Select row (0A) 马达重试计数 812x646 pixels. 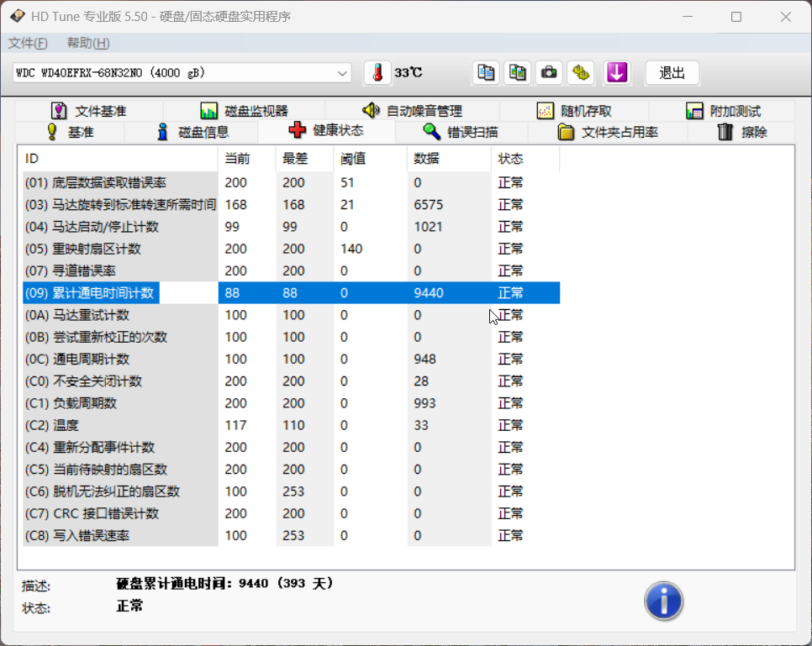292,315
